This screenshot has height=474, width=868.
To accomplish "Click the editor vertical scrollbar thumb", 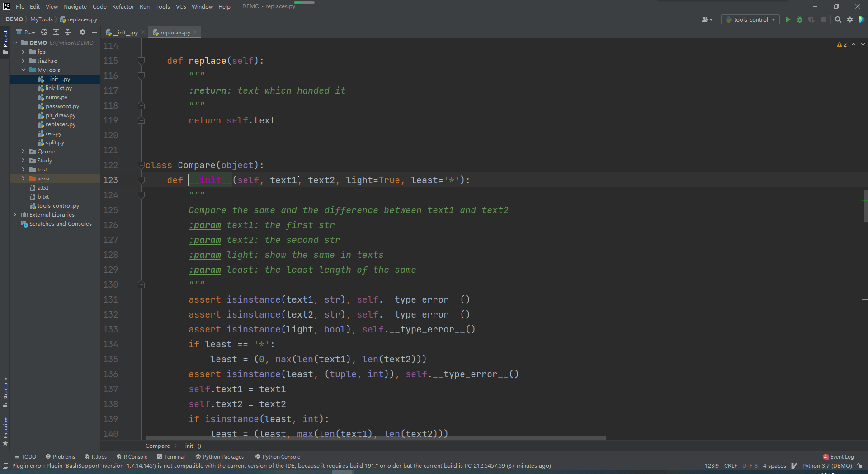I will 865,206.
